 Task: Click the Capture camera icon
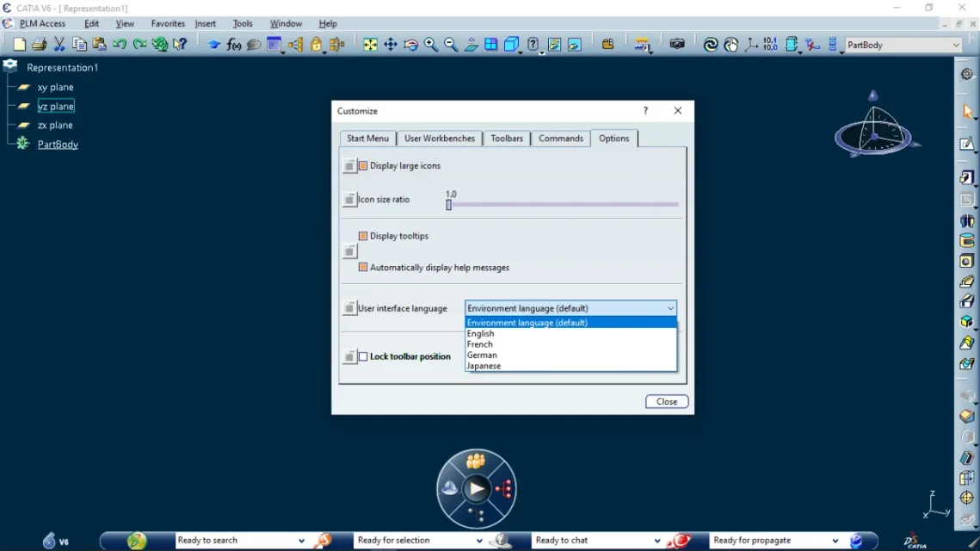click(677, 45)
